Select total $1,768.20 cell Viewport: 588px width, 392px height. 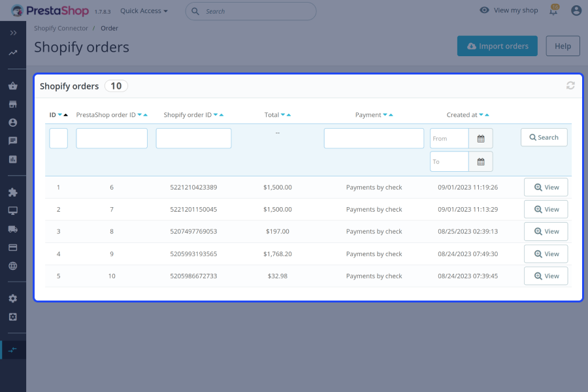pos(278,254)
